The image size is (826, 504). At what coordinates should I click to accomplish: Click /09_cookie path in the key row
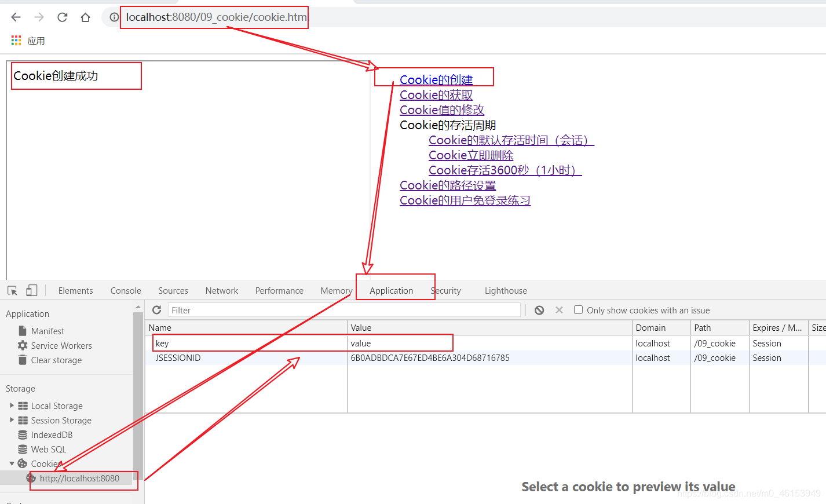click(x=715, y=343)
